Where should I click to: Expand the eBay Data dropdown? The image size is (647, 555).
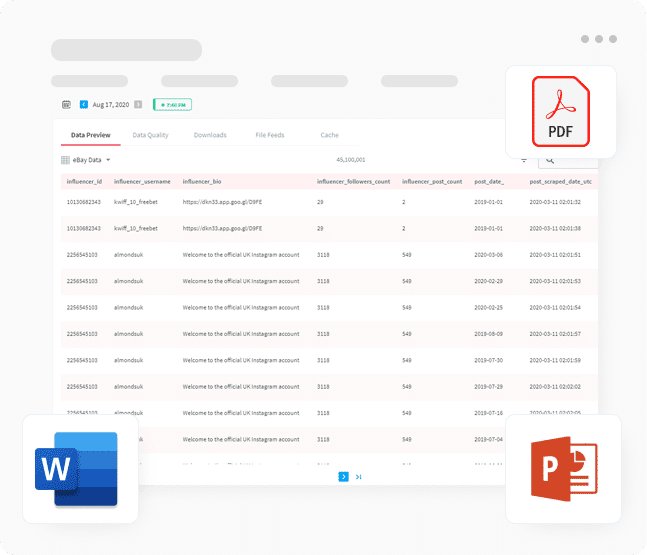point(108,160)
